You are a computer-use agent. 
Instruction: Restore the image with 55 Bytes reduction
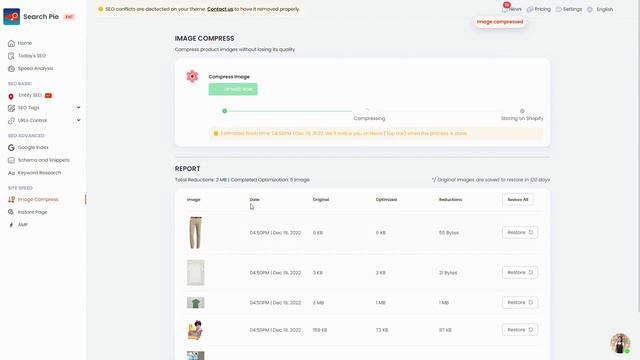520,232
